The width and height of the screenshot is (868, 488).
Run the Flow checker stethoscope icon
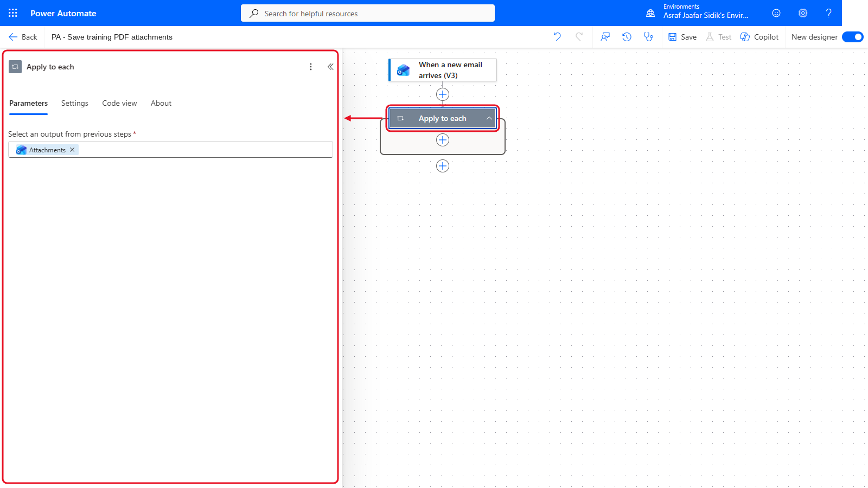click(648, 37)
